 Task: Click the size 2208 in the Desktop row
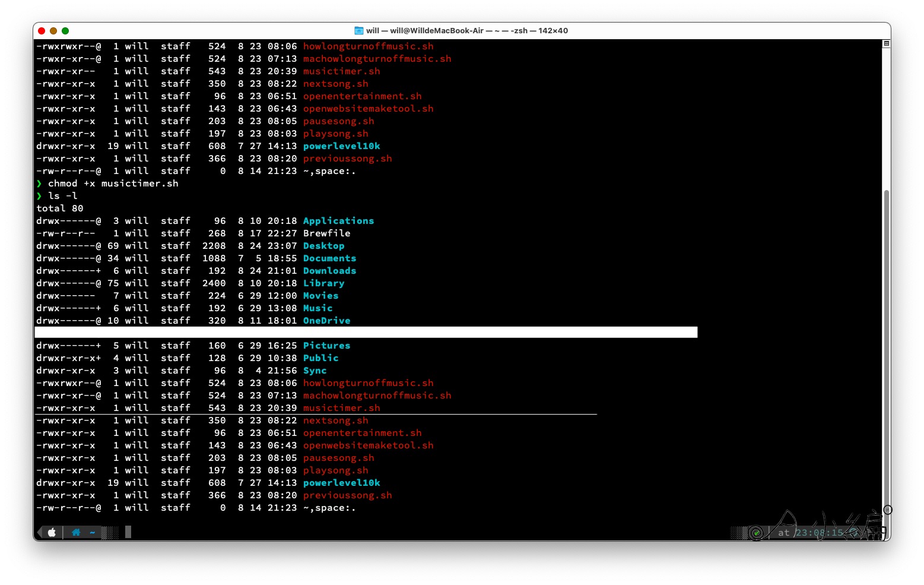click(214, 246)
